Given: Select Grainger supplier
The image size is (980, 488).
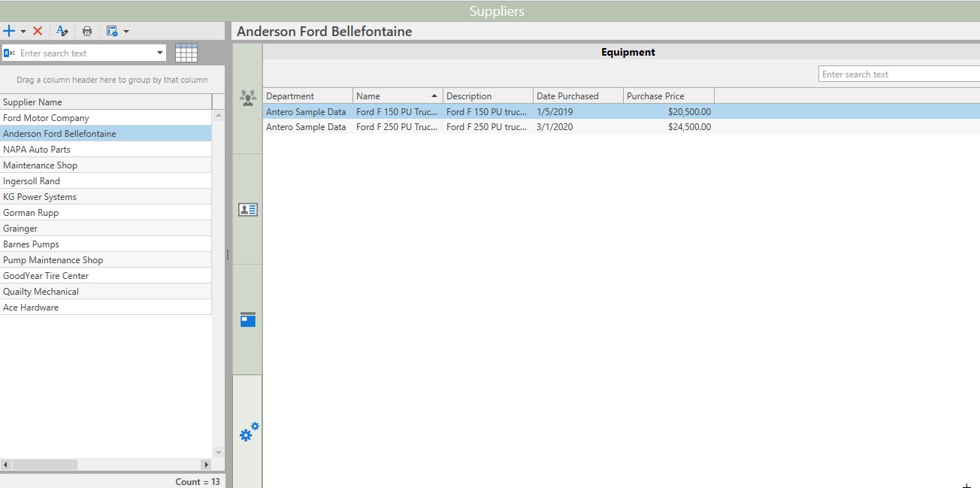Looking at the screenshot, I should pos(106,228).
